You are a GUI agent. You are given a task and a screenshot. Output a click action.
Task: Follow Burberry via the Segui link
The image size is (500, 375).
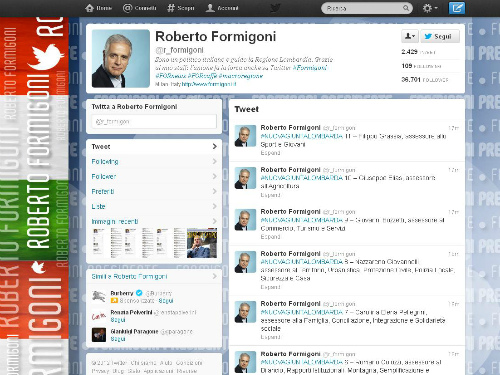pyautogui.click(x=166, y=301)
